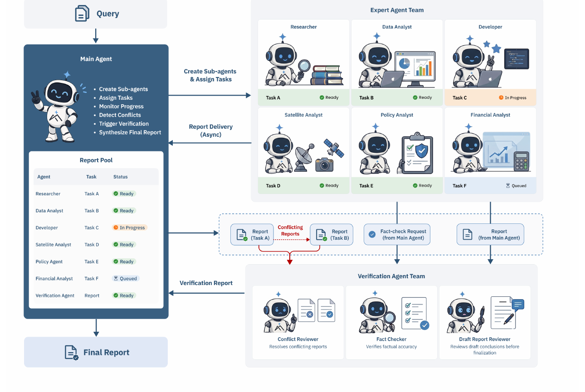This screenshot has height=392, width=585.
Task: Select the "Verification Report" arrow label
Action: [x=206, y=283]
